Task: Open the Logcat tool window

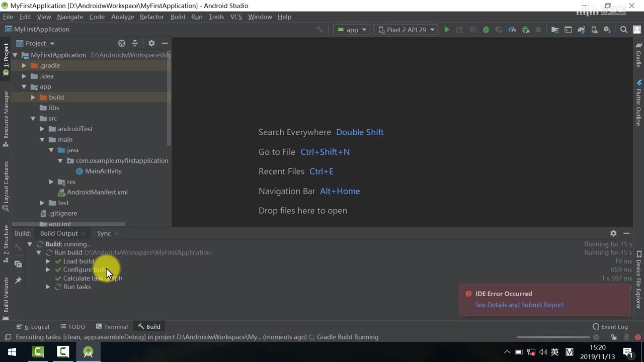Action: (33, 327)
